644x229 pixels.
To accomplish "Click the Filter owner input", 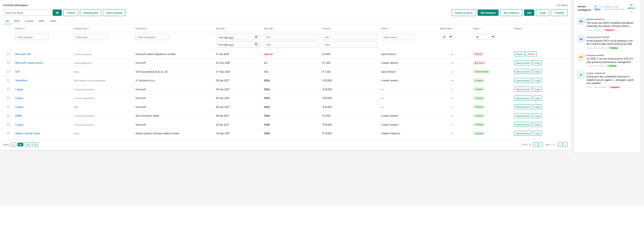I will tap(398, 37).
